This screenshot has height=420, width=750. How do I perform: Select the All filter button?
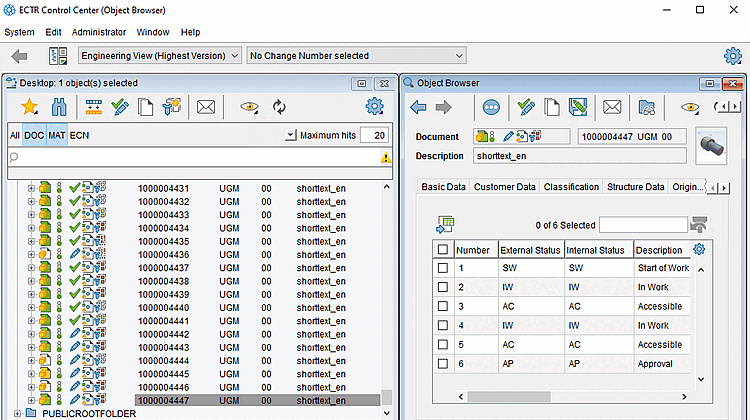point(14,135)
